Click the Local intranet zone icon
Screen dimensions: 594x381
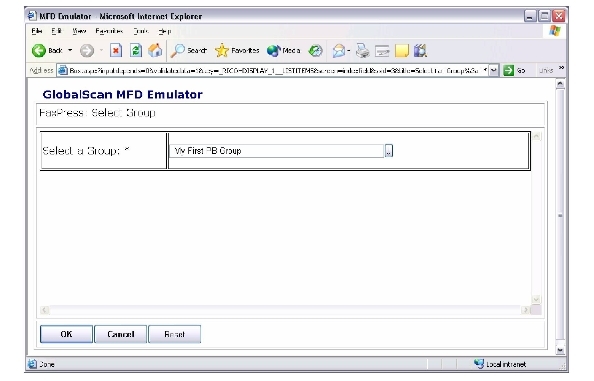click(479, 364)
